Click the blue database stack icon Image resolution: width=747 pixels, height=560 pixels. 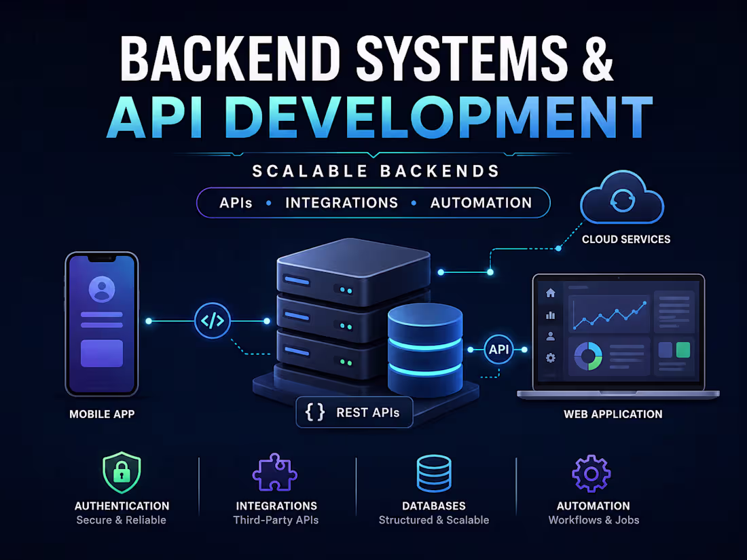(x=433, y=473)
